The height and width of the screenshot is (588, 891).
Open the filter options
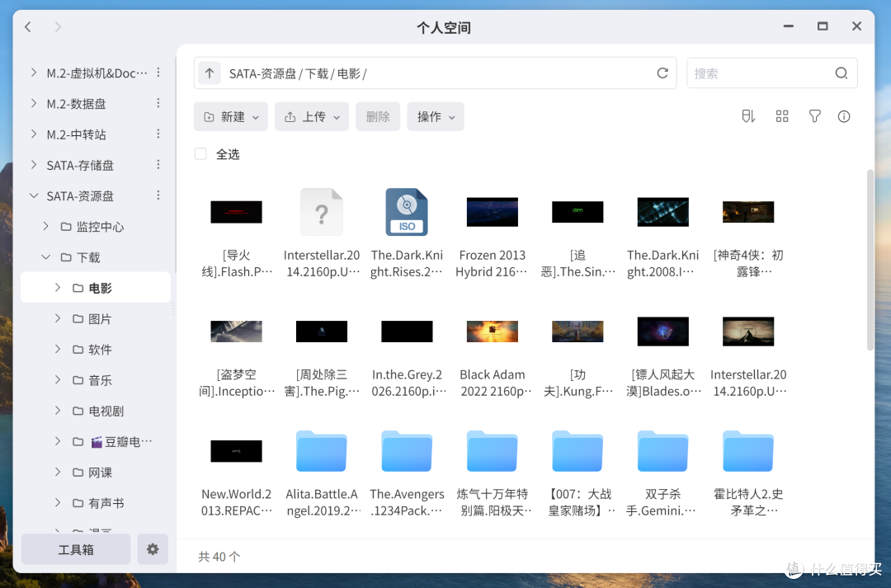tap(815, 116)
